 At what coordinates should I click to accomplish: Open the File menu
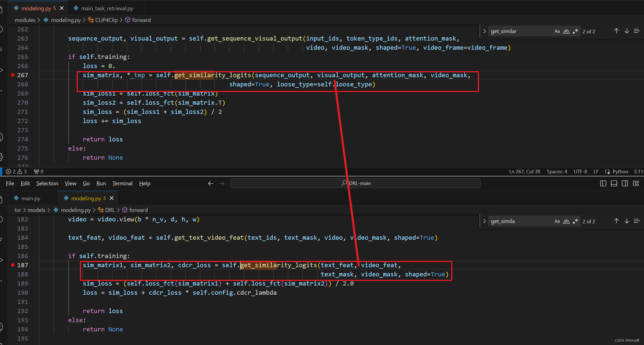[x=10, y=183]
